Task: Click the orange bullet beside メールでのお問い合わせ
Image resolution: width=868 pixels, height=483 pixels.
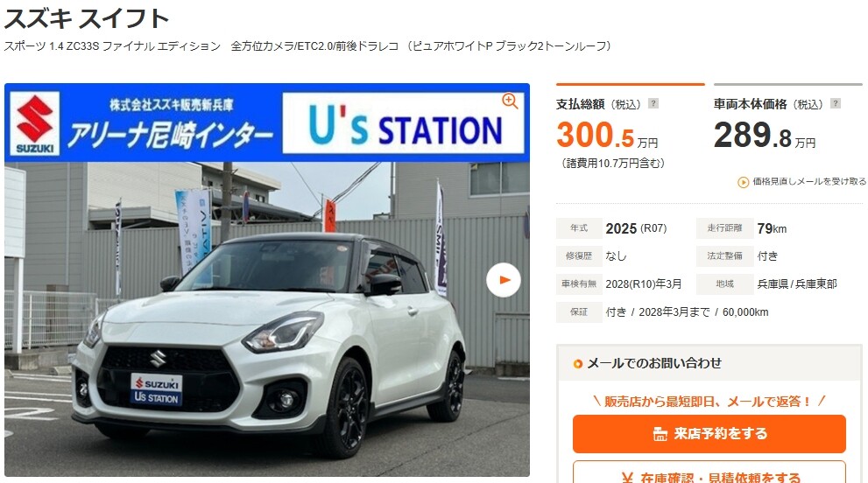Action: coord(577,363)
